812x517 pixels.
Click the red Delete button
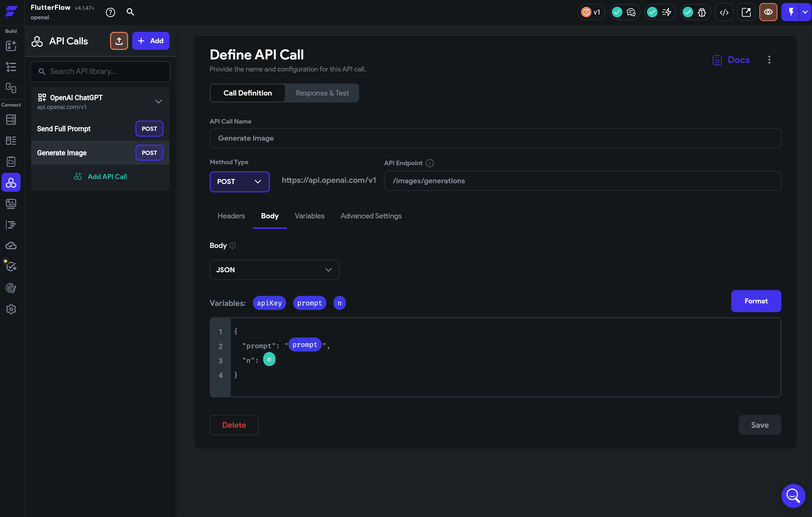pos(234,425)
